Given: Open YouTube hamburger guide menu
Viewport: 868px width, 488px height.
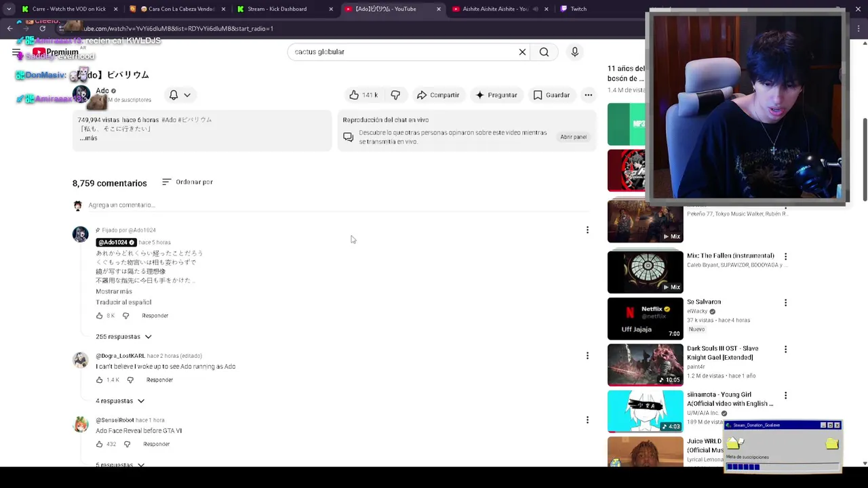Looking at the screenshot, I should 16,52.
